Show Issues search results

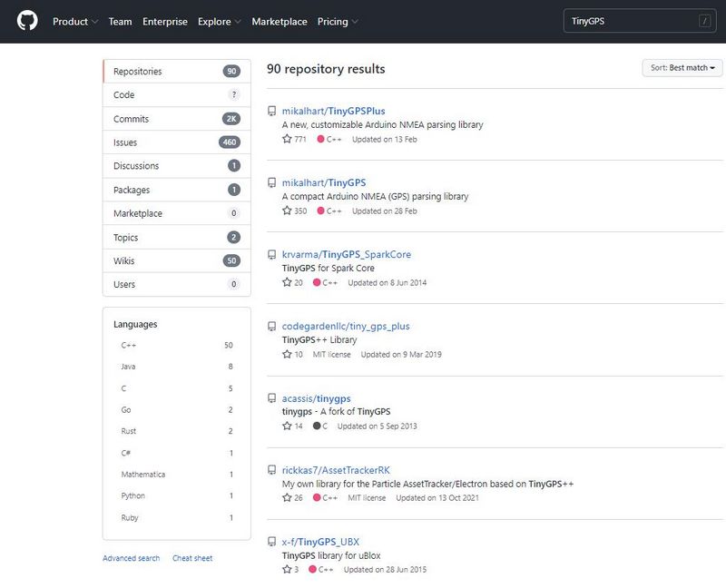(x=177, y=142)
